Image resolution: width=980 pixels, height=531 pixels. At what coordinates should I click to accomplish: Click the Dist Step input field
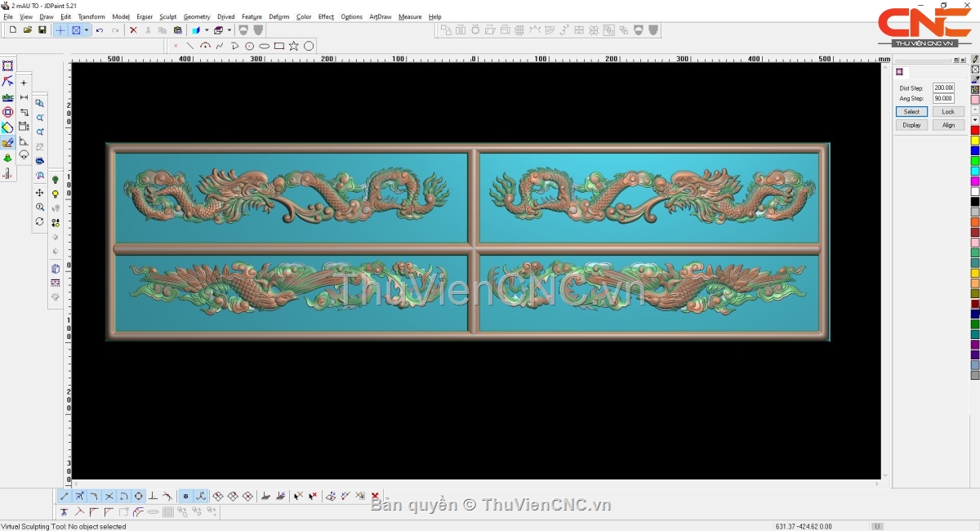click(943, 87)
